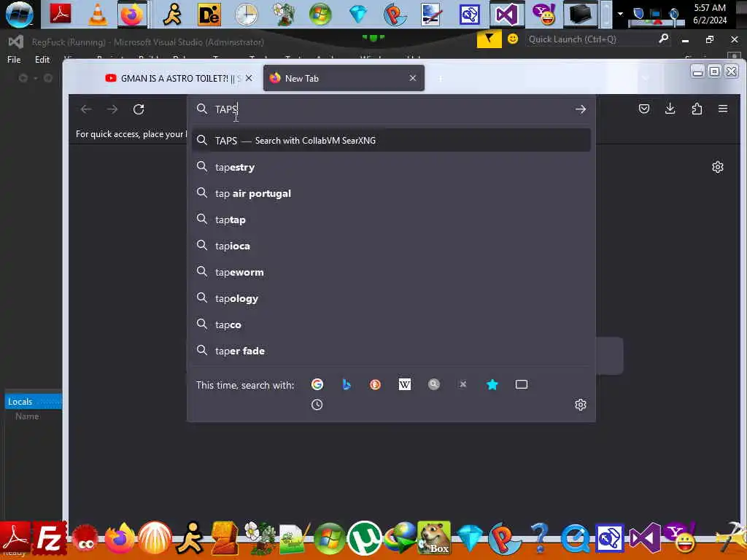Go forward in the Firefox toolbar
This screenshot has width=747, height=560.
pos(112,109)
